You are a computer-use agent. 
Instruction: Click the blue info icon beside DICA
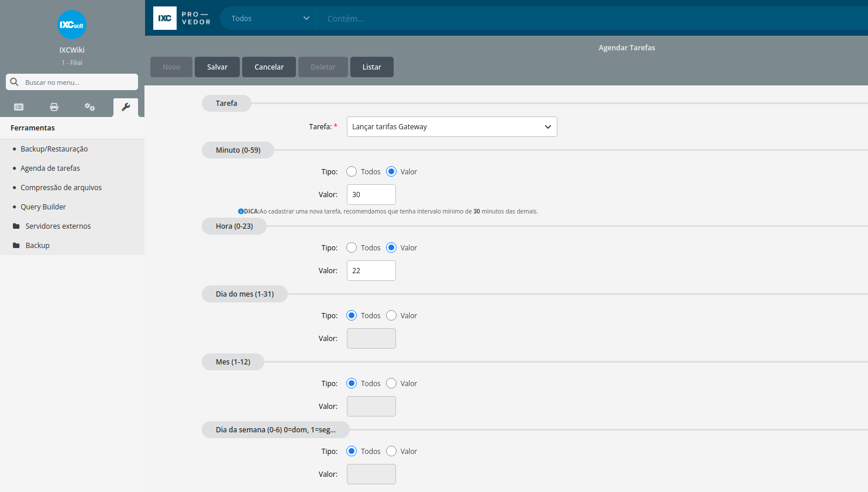tap(240, 211)
